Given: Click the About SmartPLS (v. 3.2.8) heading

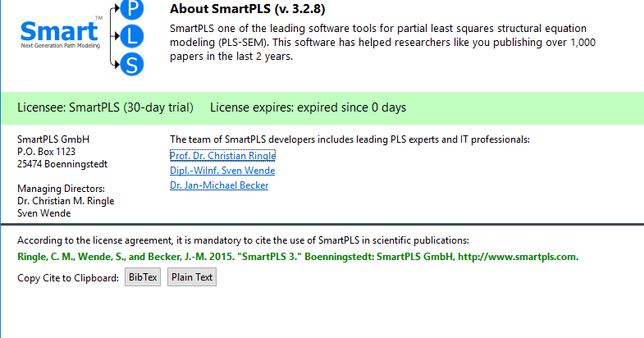Looking at the screenshot, I should pyautogui.click(x=247, y=9).
